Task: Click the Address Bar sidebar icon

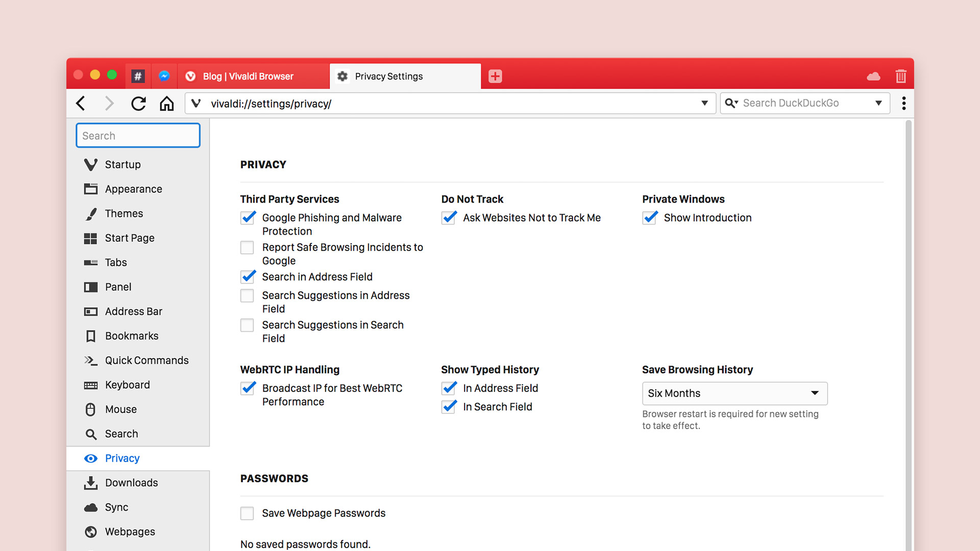Action: click(90, 312)
